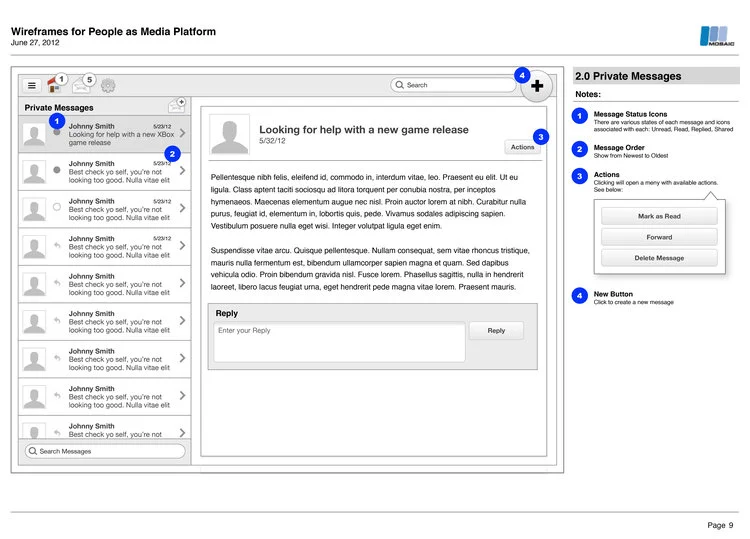
Task: Click the magnifier icon in Search Messages
Action: coord(33,451)
